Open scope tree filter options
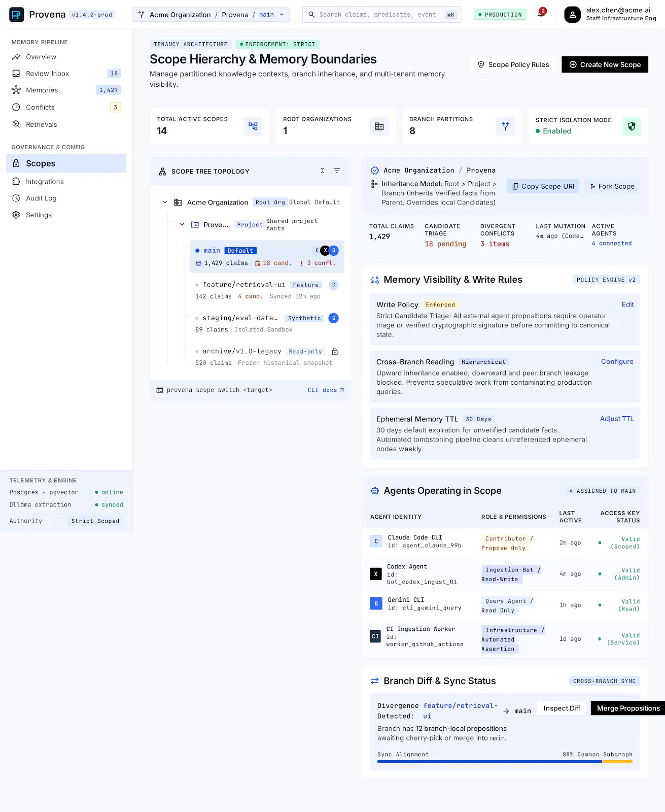The width and height of the screenshot is (665, 812). pos(337,171)
